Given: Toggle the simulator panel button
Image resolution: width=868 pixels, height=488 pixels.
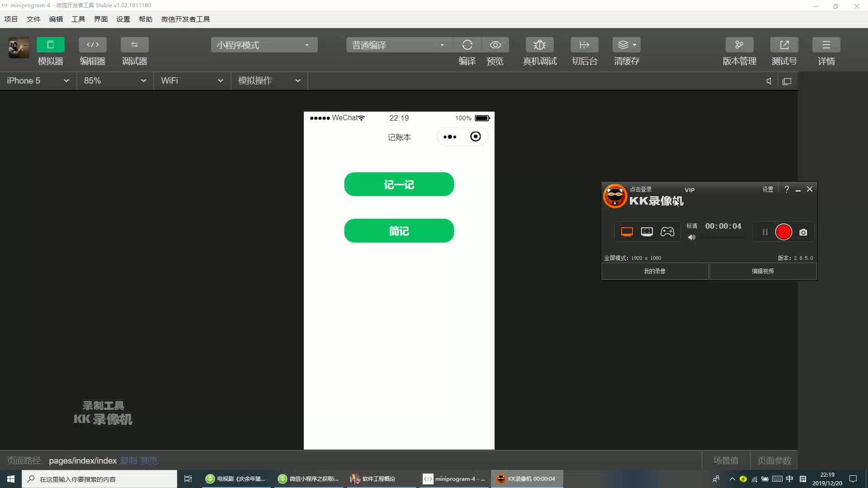Looking at the screenshot, I should (x=50, y=45).
